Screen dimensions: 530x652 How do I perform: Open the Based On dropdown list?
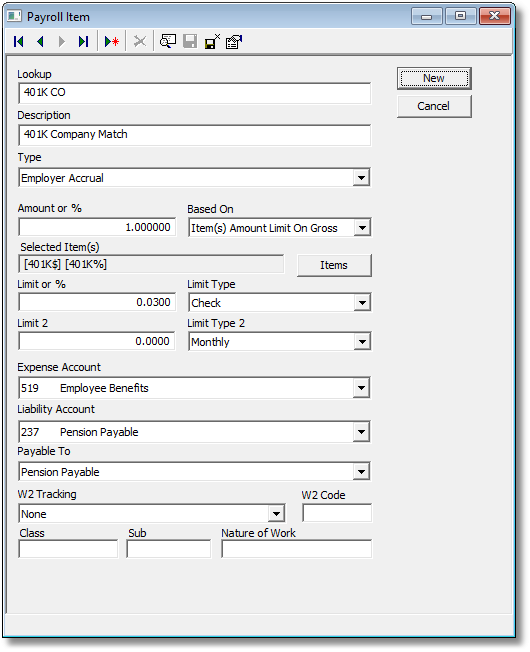click(x=362, y=228)
